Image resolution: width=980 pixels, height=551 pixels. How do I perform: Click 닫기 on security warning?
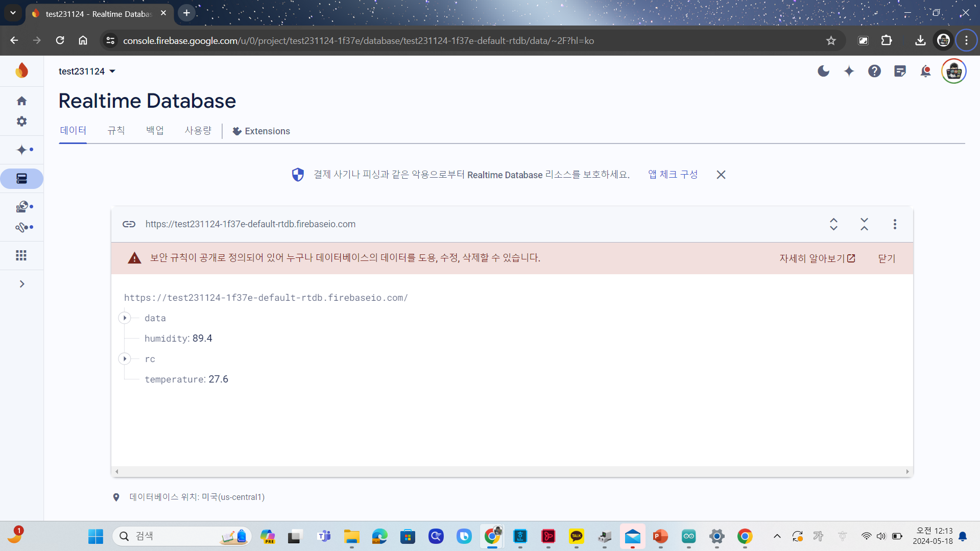point(887,258)
